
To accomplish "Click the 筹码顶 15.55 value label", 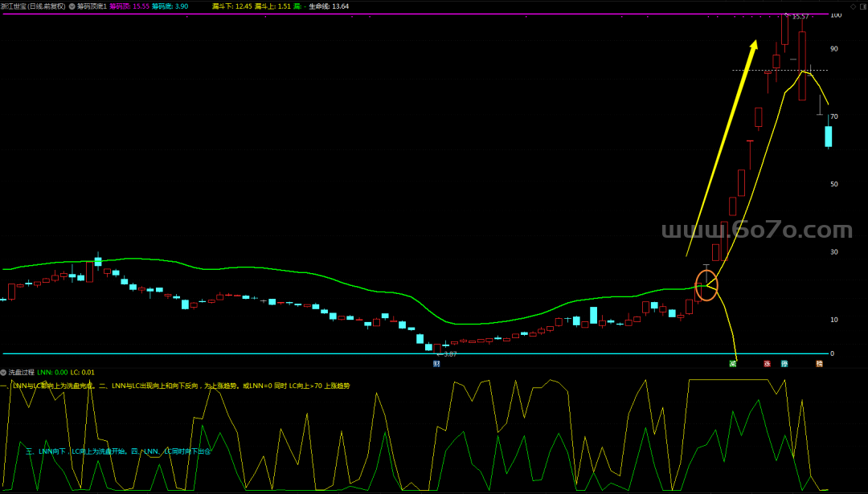I will click(129, 6).
